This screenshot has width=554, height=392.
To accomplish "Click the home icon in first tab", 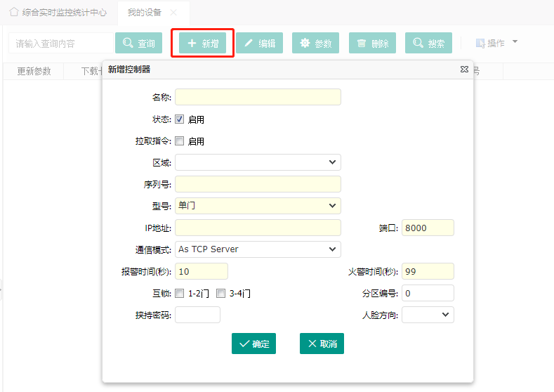I will (x=14, y=12).
